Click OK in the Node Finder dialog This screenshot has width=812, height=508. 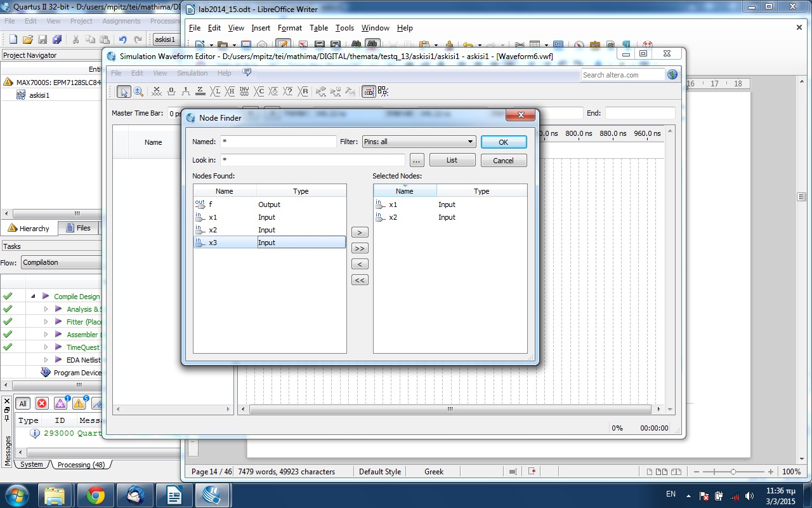tap(503, 142)
